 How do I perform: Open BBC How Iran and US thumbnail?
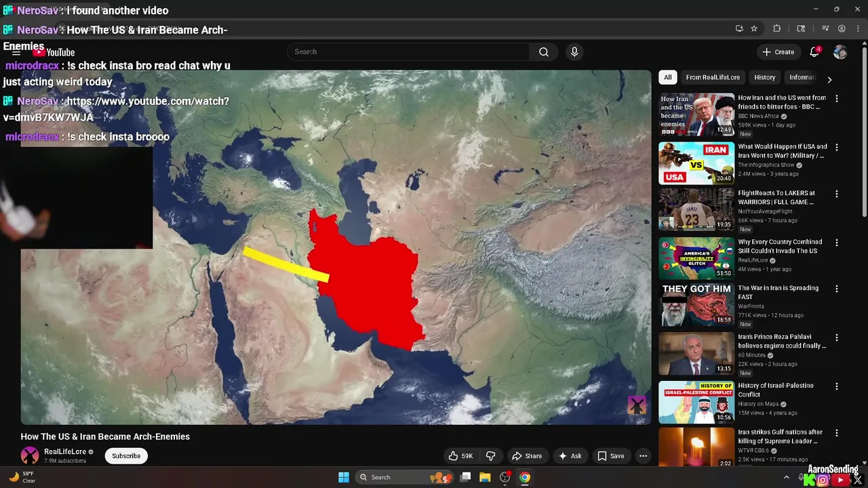[x=696, y=115]
